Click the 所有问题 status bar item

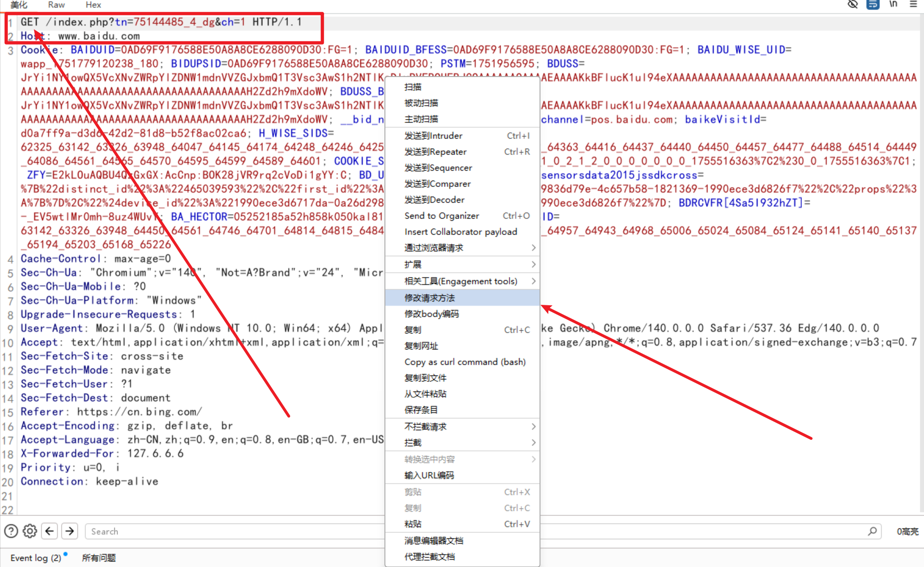pyautogui.click(x=98, y=558)
